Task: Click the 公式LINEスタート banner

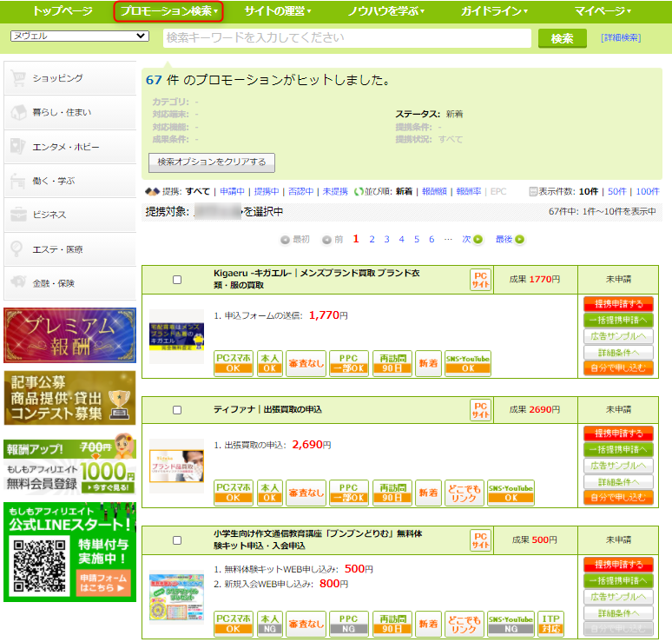Action: click(69, 553)
